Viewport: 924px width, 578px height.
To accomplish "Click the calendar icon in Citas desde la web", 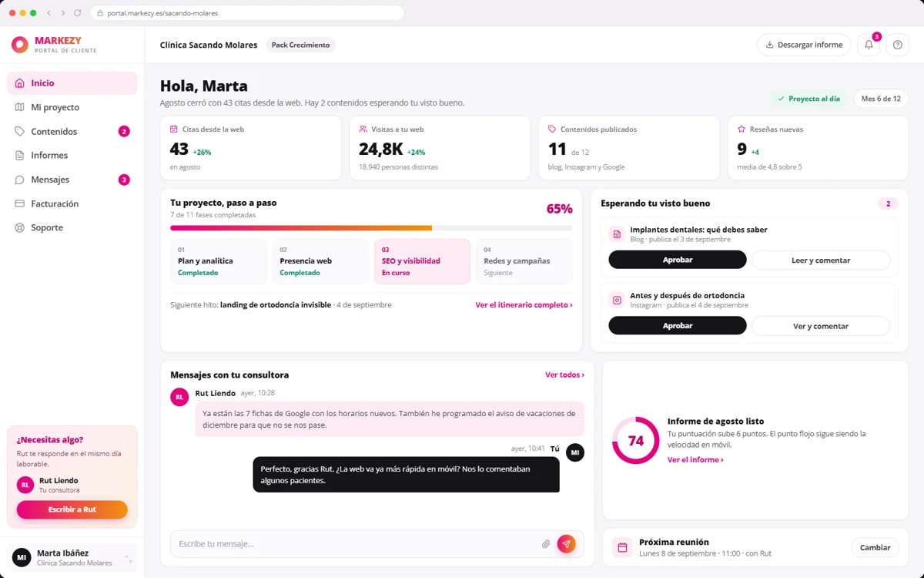I will (174, 129).
